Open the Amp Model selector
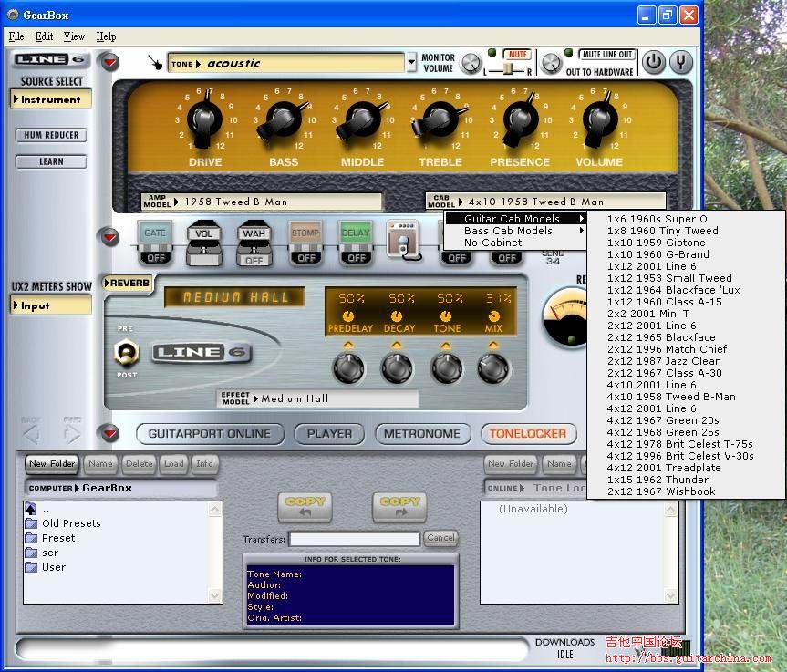The height and width of the screenshot is (672, 787). [x=262, y=202]
